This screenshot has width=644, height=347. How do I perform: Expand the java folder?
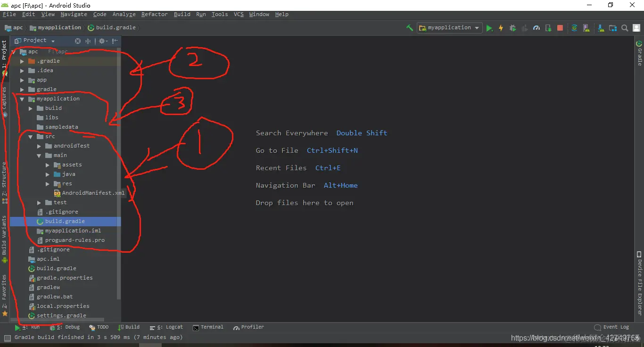(x=48, y=174)
